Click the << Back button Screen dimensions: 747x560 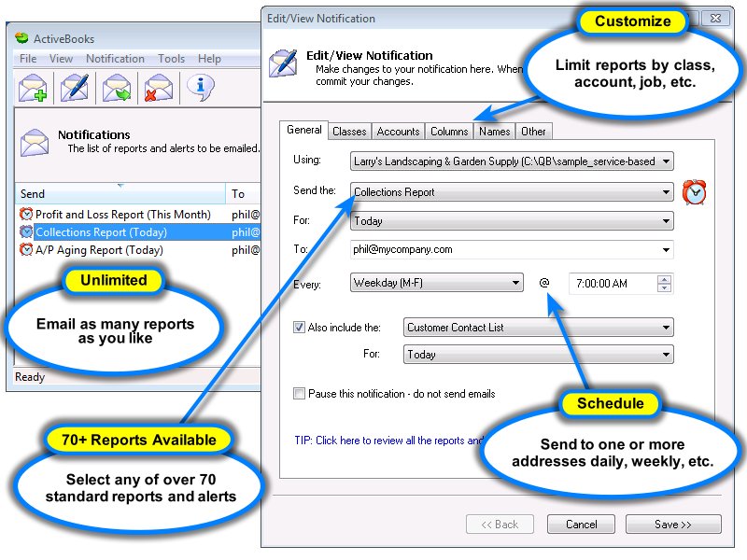[500, 525]
